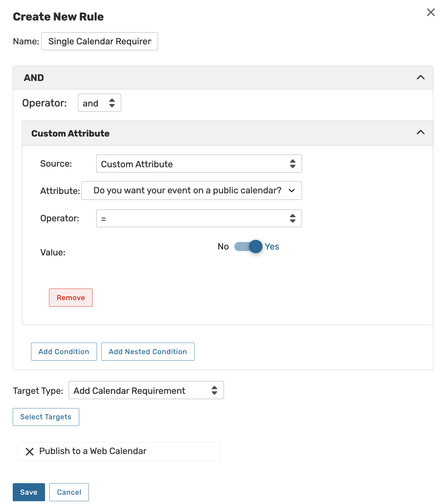Open the comparison Operator dropdown
This screenshot has width=446, height=504.
coord(199,218)
